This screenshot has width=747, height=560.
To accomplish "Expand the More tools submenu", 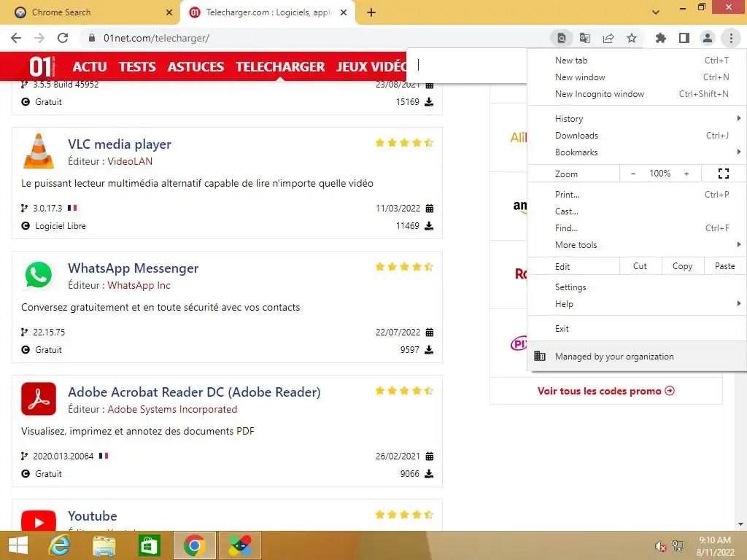I will [x=636, y=245].
